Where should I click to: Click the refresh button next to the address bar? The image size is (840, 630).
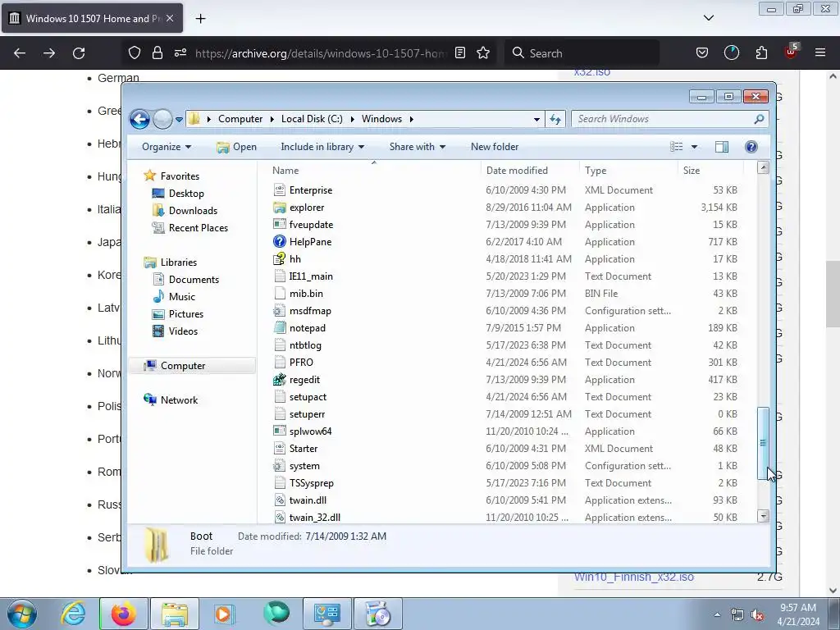tap(555, 119)
